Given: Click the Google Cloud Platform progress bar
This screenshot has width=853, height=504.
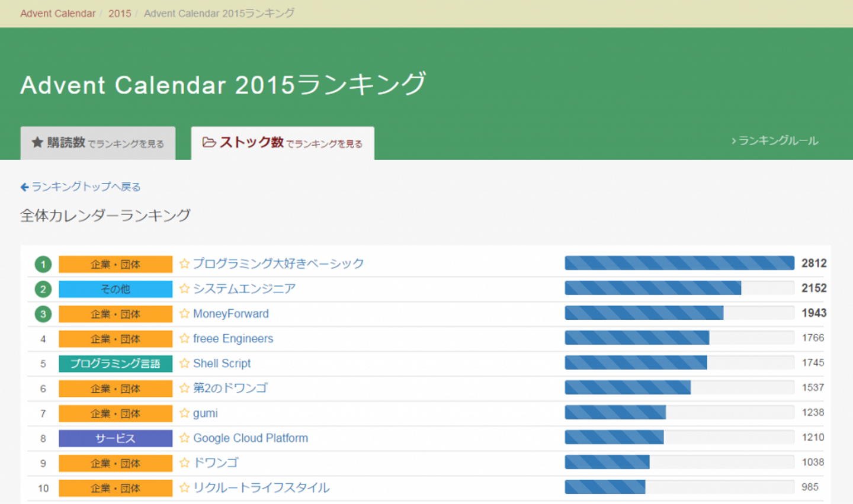Looking at the screenshot, I should pyautogui.click(x=679, y=437).
